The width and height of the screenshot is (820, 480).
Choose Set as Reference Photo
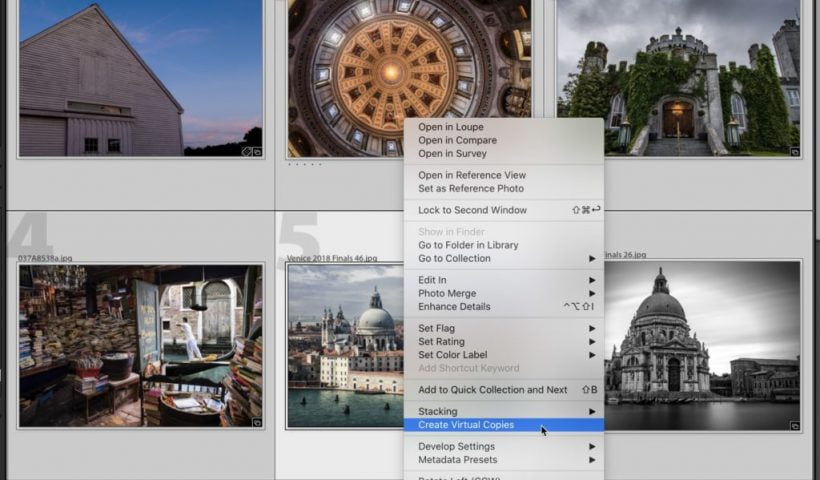tap(470, 189)
